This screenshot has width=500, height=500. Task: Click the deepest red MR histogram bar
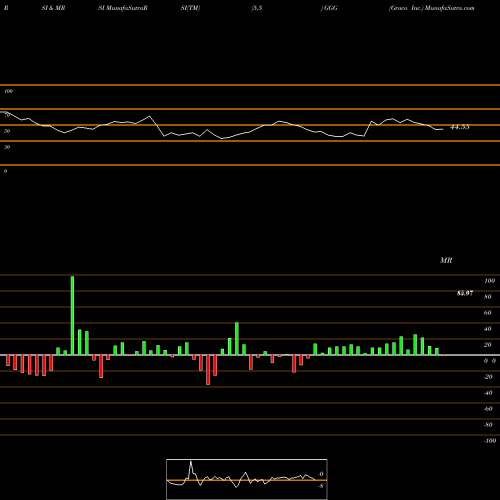208,370
